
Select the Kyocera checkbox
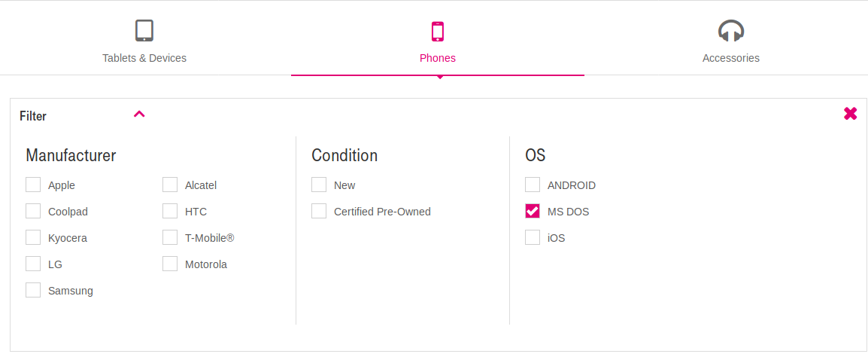[33, 237]
